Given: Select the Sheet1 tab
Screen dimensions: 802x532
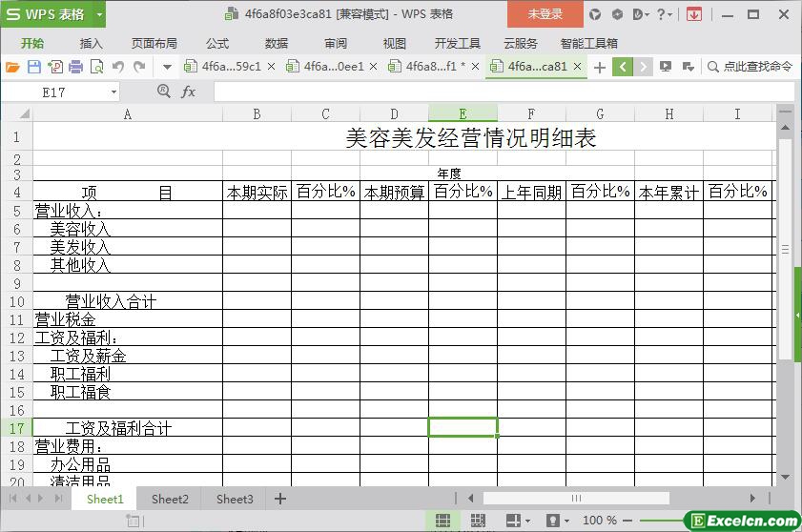Looking at the screenshot, I should click(x=105, y=500).
